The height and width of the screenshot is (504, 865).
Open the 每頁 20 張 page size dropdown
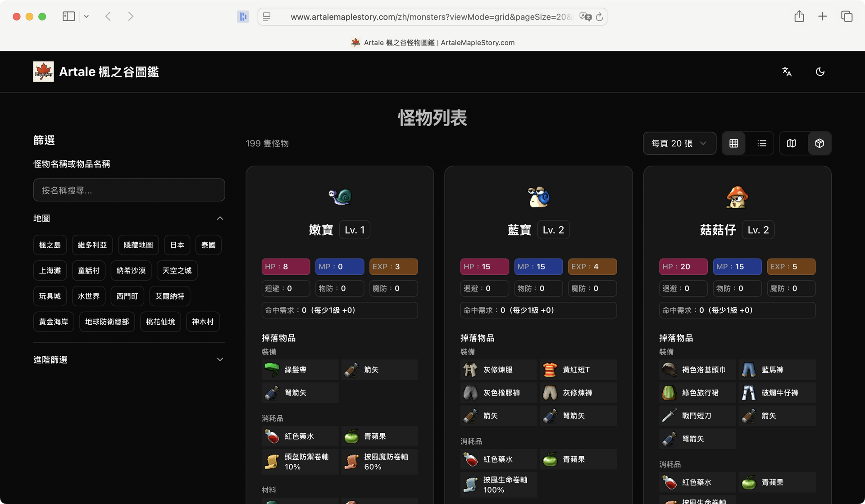pyautogui.click(x=679, y=143)
